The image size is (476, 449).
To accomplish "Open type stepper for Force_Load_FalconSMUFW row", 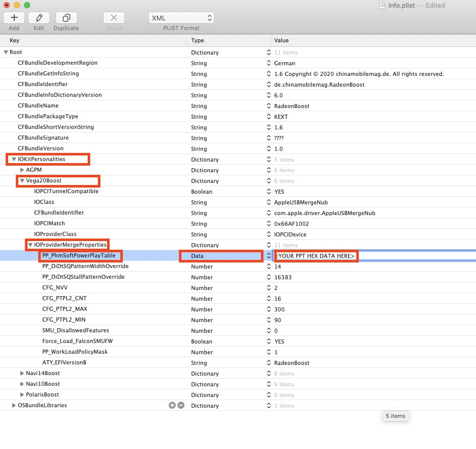I will click(x=269, y=341).
